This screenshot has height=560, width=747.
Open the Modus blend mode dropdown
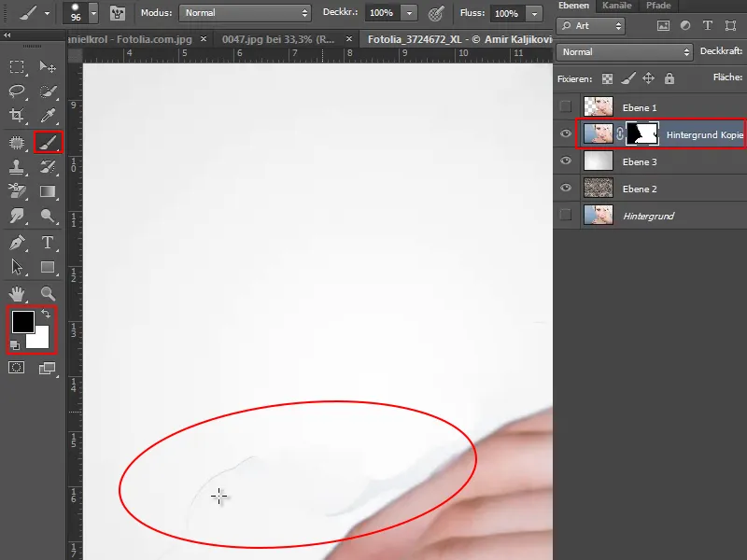(x=245, y=13)
